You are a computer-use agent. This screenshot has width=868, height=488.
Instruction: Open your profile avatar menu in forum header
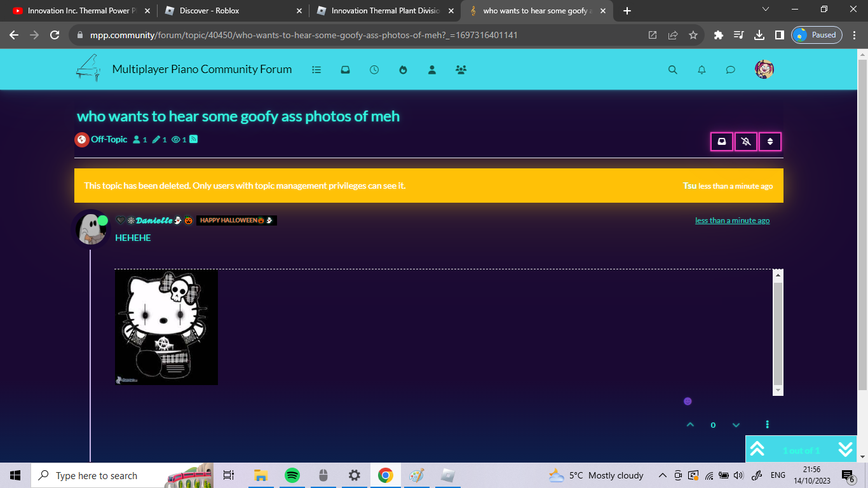(x=764, y=69)
